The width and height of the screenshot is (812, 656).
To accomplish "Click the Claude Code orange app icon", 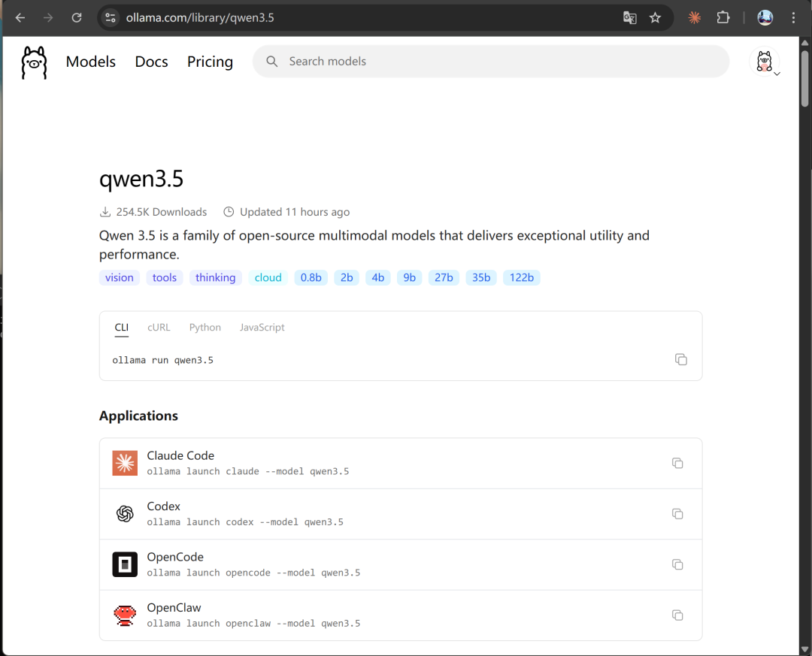I will 125,463.
